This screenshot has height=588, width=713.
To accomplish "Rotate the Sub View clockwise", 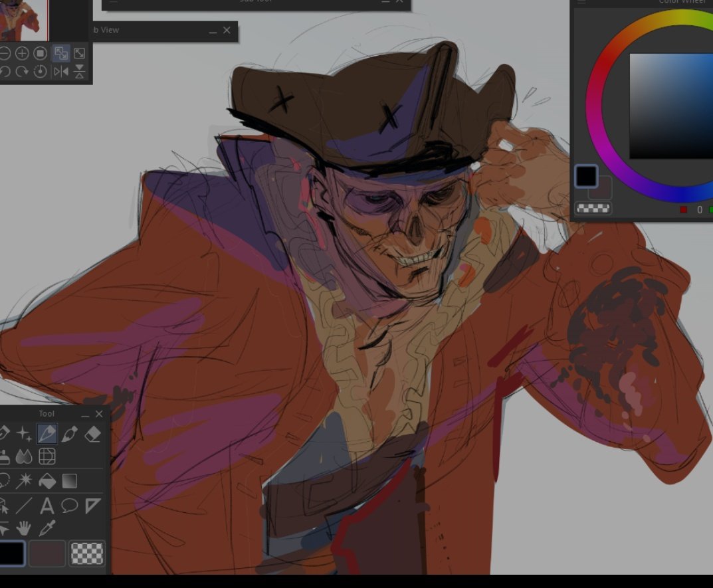I will pos(22,72).
